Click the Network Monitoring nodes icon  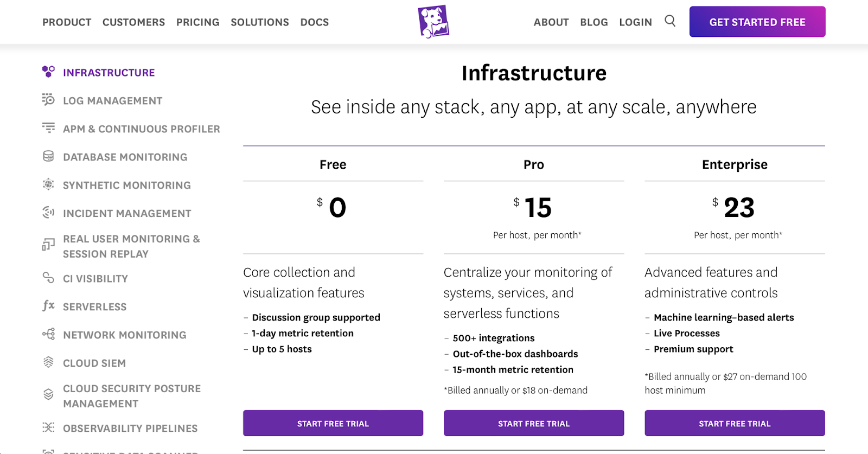(48, 334)
